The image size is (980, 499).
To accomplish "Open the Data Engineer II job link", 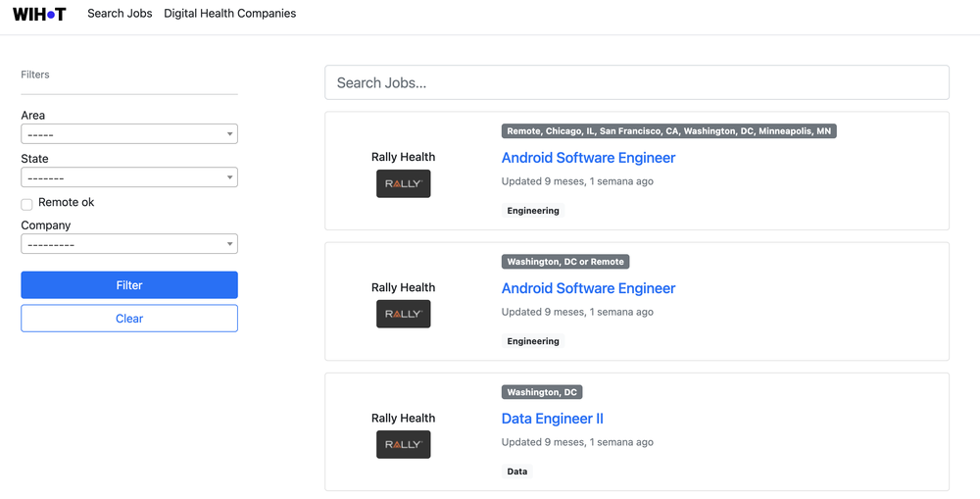I will pos(553,419).
